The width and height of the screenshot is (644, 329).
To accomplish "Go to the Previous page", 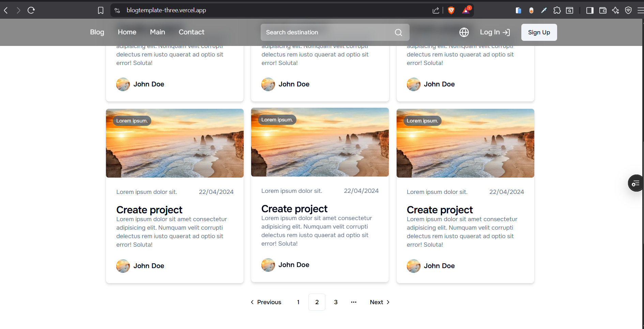I will (x=266, y=302).
